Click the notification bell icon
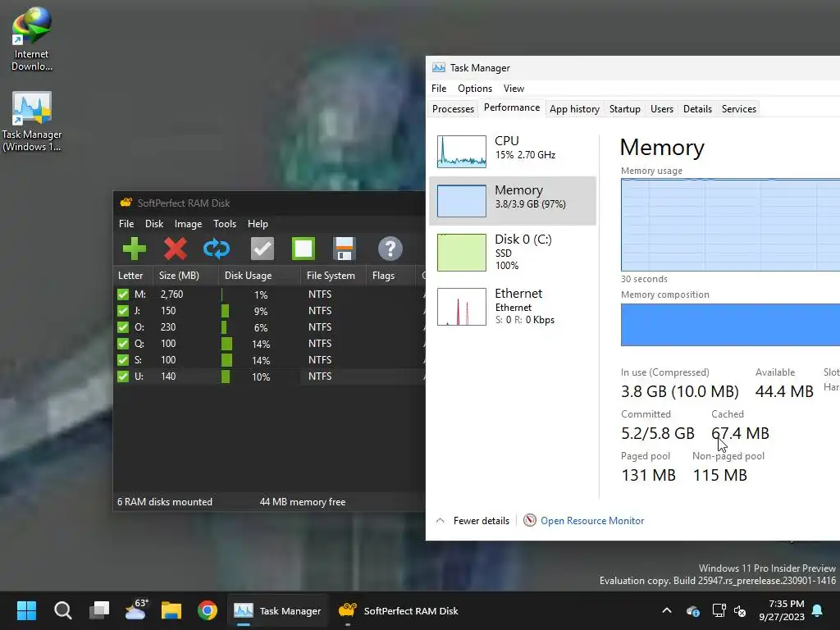Viewport: 840px width, 630px height. point(818,610)
